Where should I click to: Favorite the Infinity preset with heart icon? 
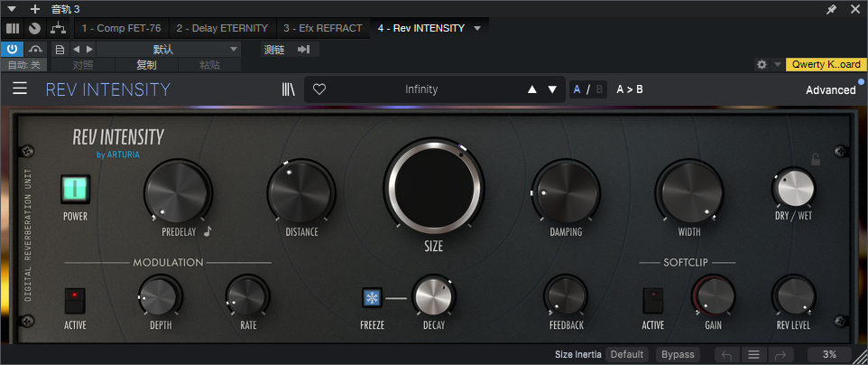pyautogui.click(x=319, y=89)
